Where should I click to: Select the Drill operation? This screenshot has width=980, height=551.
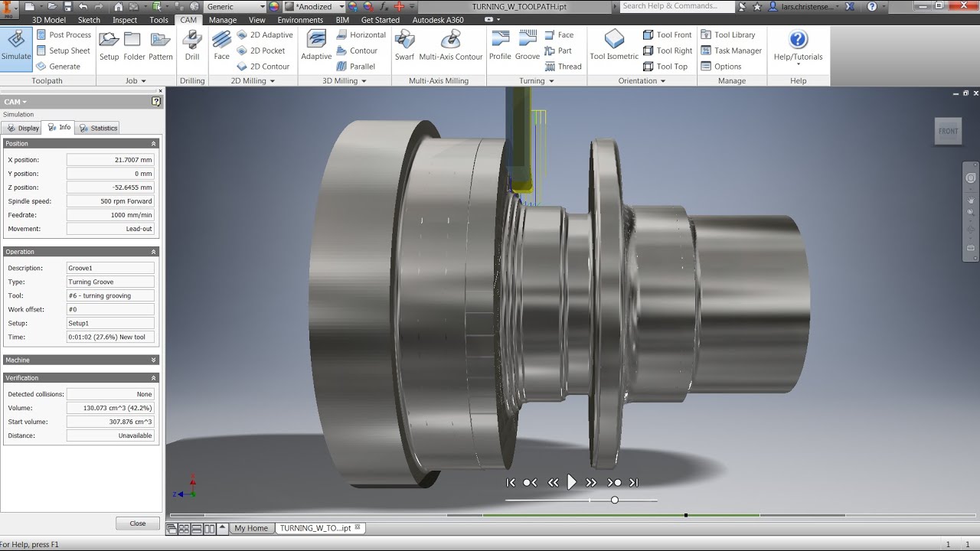(x=192, y=46)
